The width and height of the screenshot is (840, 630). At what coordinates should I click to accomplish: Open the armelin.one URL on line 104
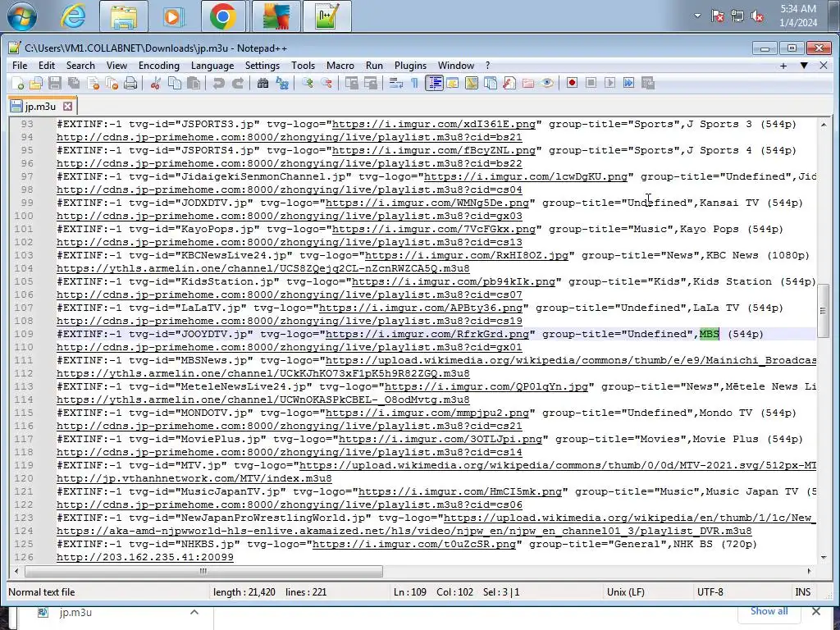pos(263,268)
